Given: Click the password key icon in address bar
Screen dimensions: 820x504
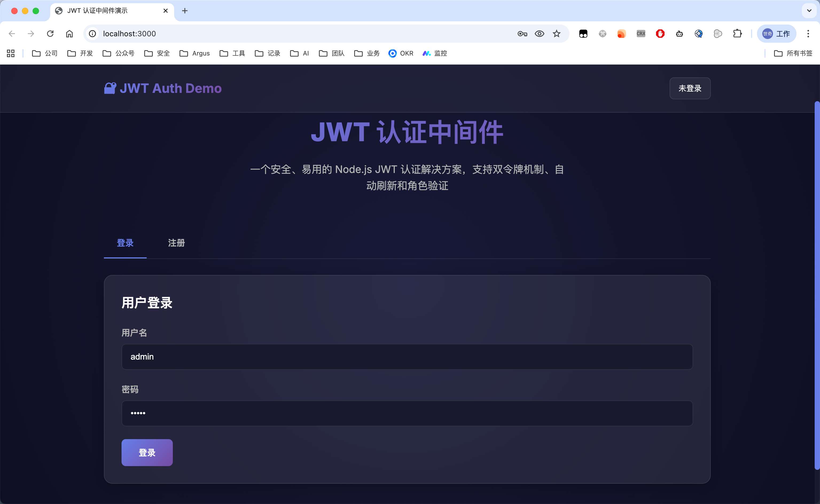Looking at the screenshot, I should [x=522, y=34].
